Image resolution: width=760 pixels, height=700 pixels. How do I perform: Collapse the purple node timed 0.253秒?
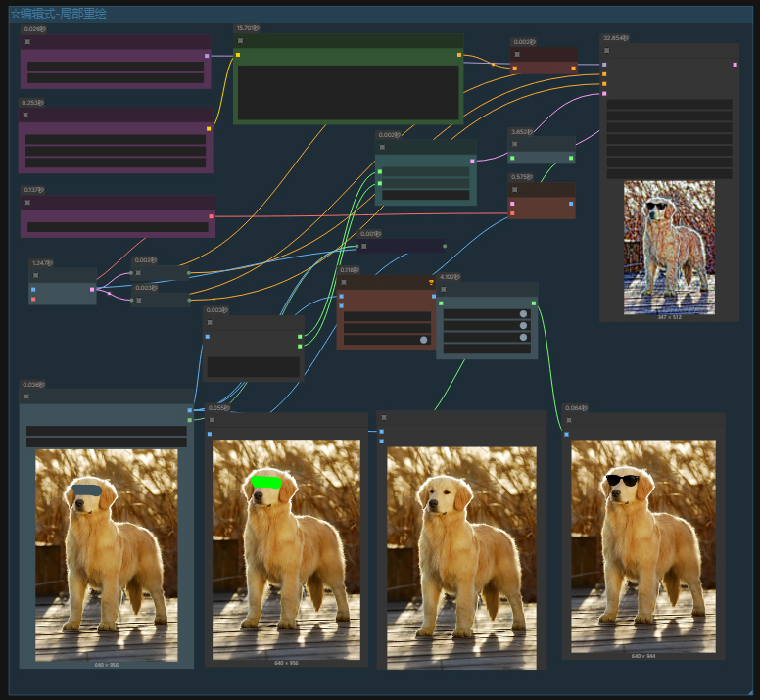coord(25,115)
